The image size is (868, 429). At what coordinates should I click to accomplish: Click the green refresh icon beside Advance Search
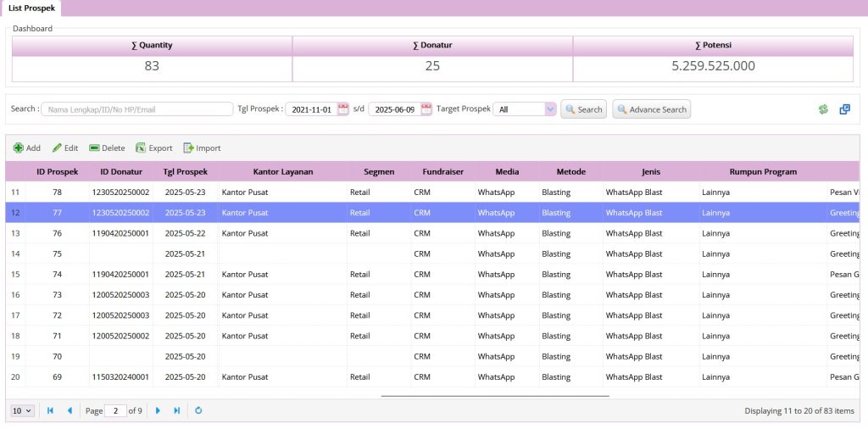tap(822, 109)
